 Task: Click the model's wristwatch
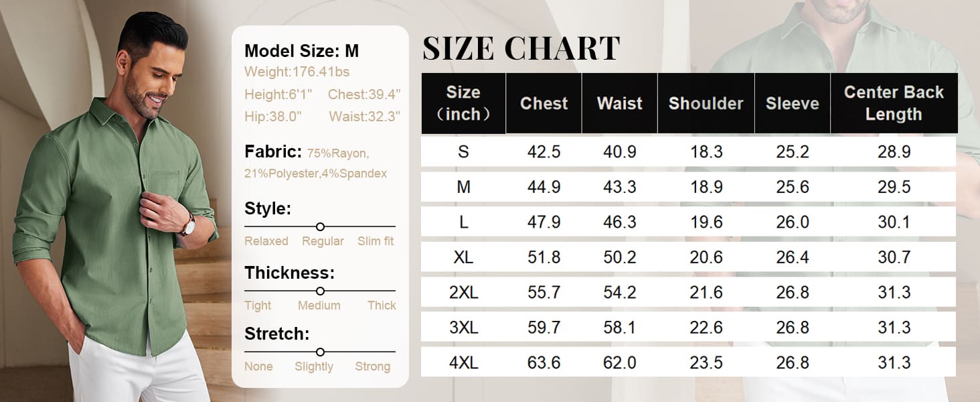(188, 225)
